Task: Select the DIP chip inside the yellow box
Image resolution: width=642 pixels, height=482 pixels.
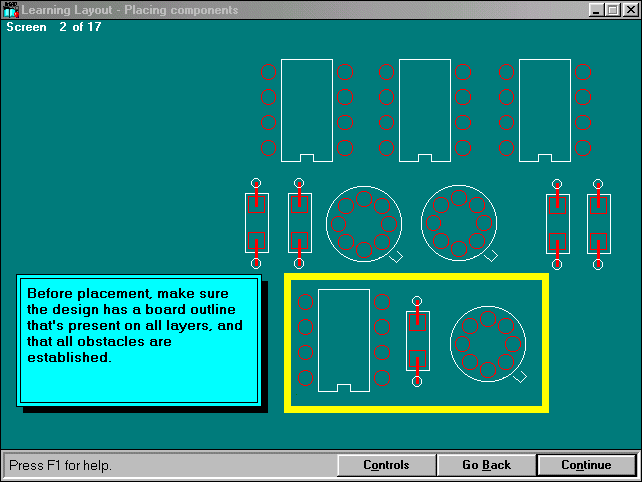Action: coord(344,340)
